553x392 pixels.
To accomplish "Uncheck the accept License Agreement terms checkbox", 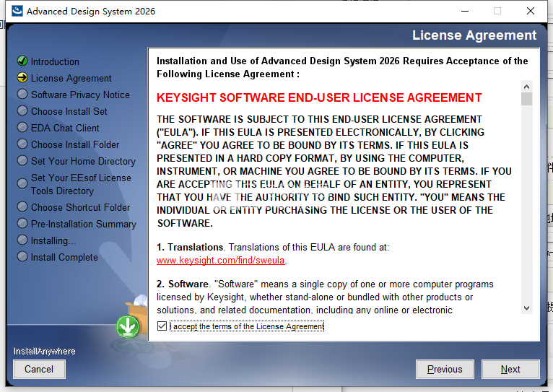I will click(162, 326).
